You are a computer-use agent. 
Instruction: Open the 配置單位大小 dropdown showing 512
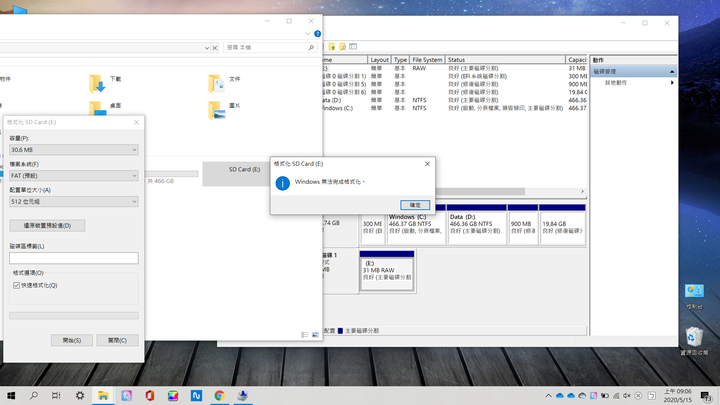(73, 201)
